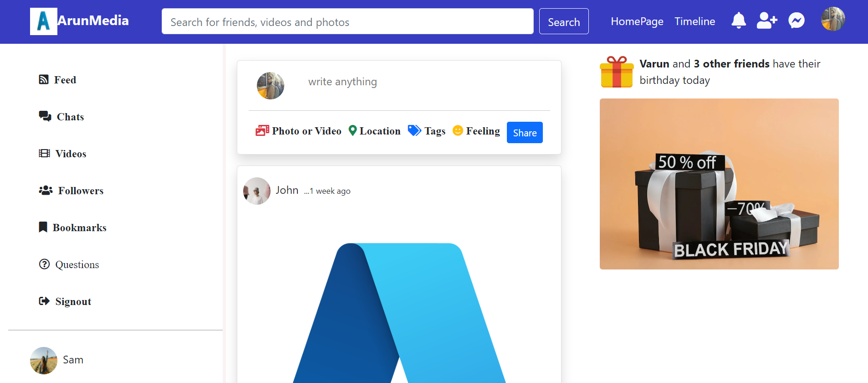Click 'Varun' in the birthday notice
Image resolution: width=868 pixels, height=383 pixels.
point(654,64)
